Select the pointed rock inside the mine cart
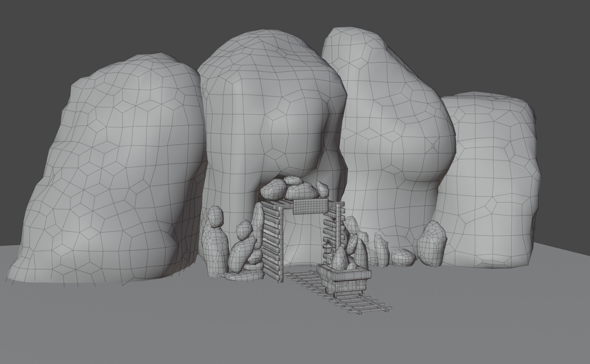This screenshot has height=364, width=590. click(339, 259)
